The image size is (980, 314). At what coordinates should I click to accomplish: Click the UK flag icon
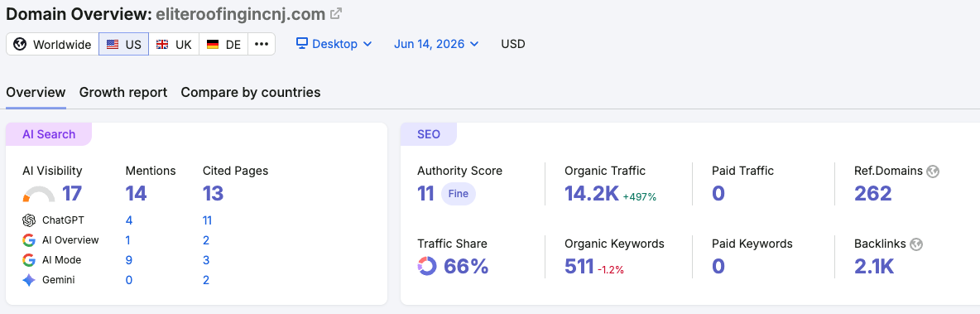(162, 45)
